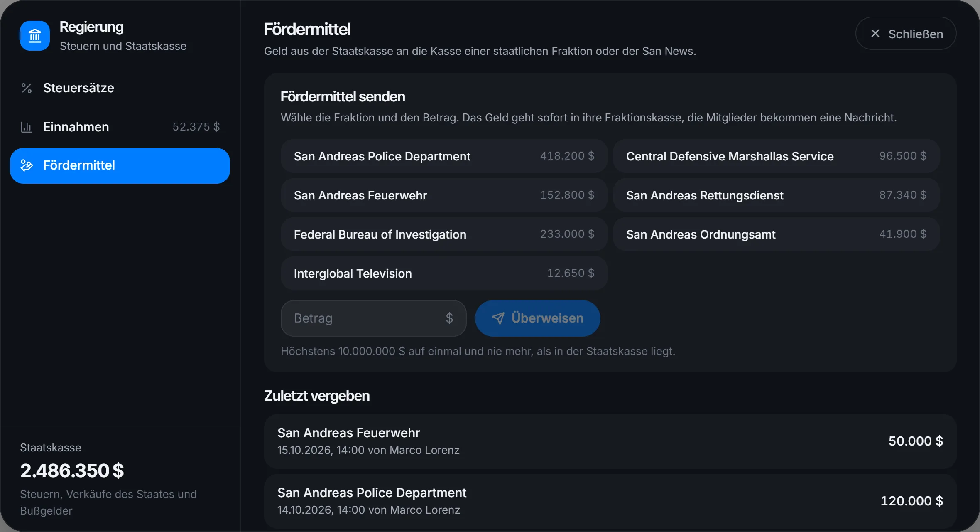Click the Steuern und Staatskasse subtitle

[x=123, y=46]
